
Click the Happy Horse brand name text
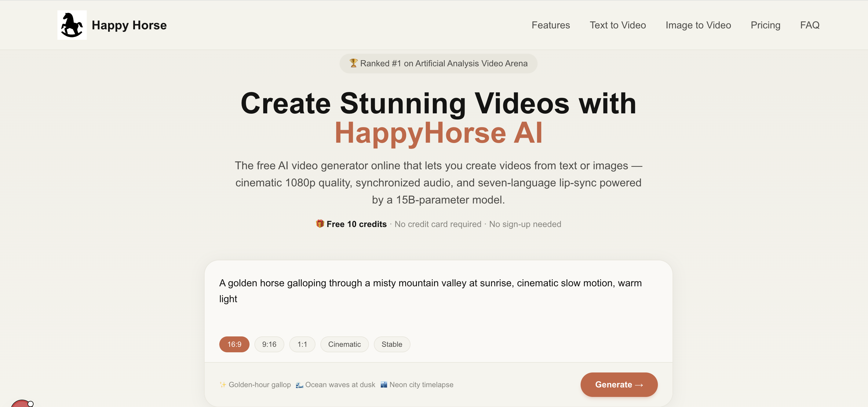(x=129, y=25)
